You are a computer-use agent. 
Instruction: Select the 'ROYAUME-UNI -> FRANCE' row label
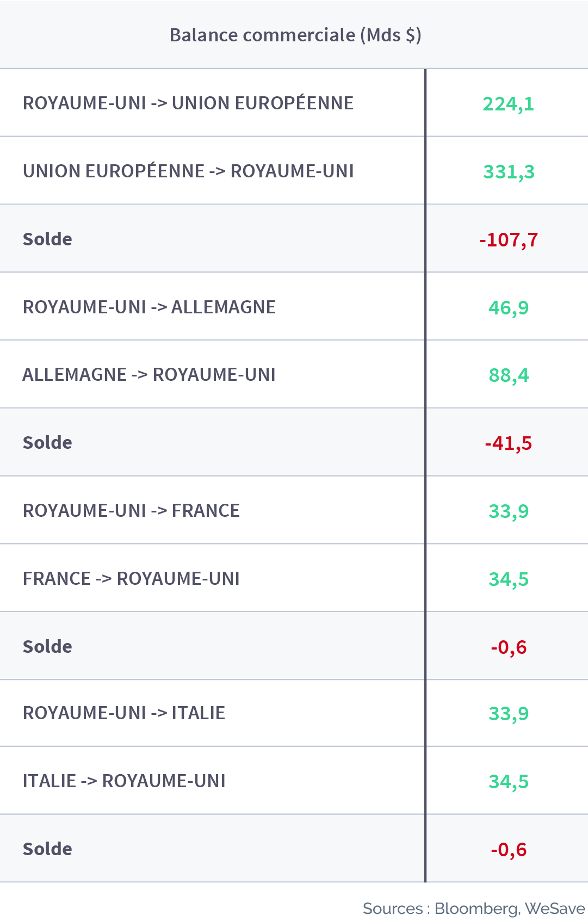click(131, 510)
